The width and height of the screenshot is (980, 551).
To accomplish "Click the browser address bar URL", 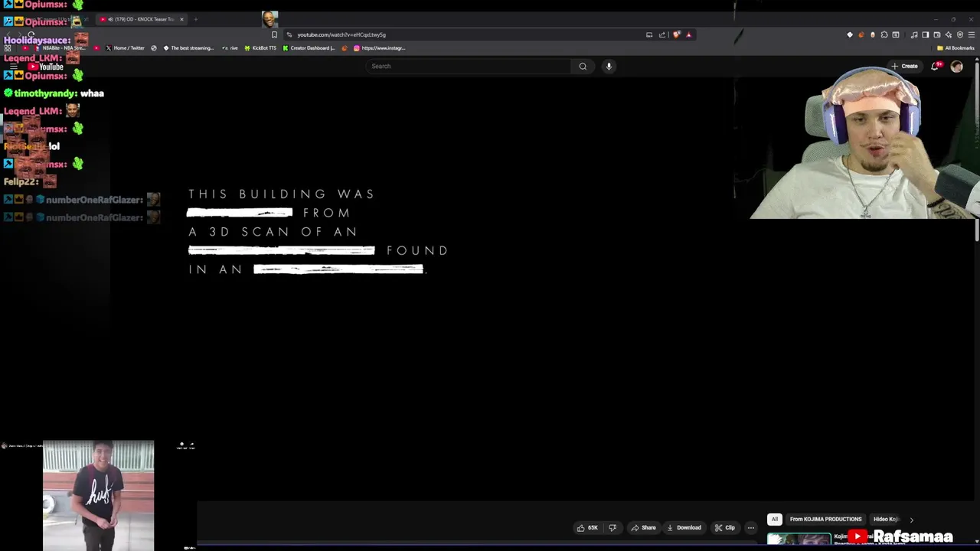I will coord(341,34).
